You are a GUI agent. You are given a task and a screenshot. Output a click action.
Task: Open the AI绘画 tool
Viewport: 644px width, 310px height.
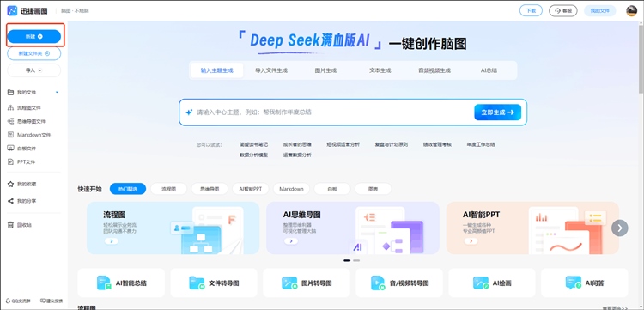point(492,283)
